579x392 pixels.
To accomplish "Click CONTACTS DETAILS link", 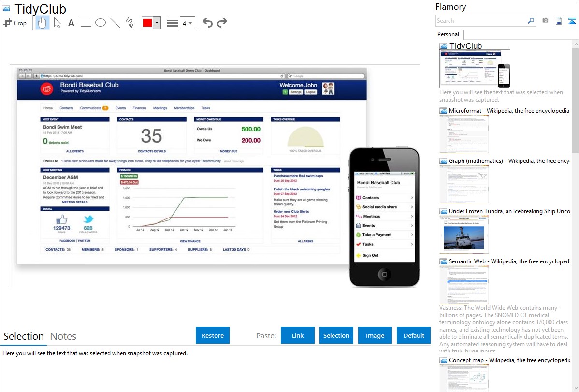I will pos(152,151).
